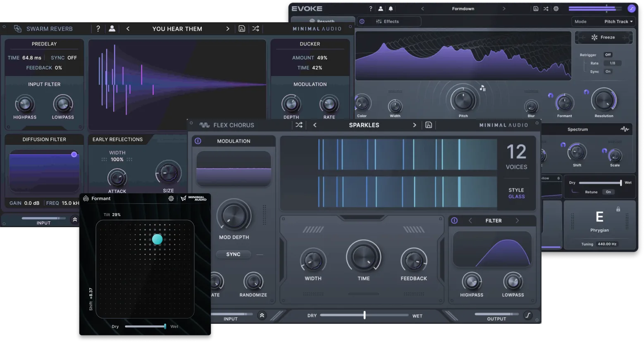Toggle Predelay SYNC off value in Swarm Reverb
The width and height of the screenshot is (644, 342).
[72, 58]
